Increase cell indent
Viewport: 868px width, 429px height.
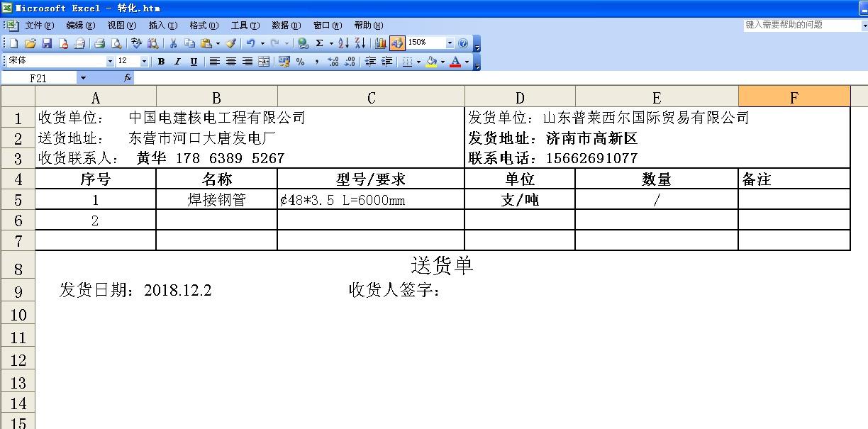386,62
